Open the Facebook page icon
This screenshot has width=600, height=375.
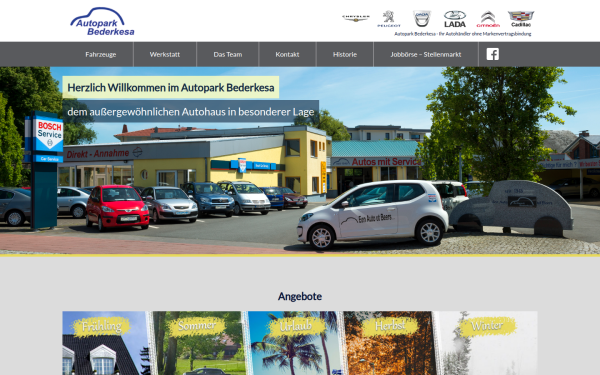[x=492, y=54]
